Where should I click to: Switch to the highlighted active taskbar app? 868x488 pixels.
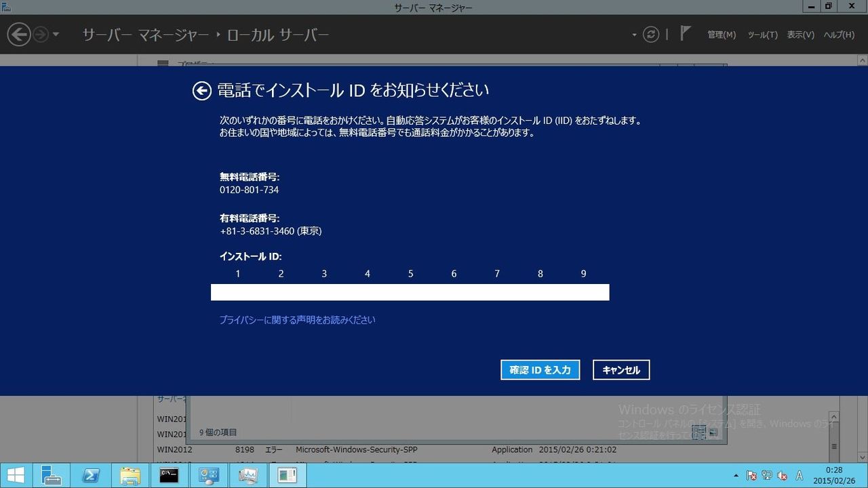288,475
